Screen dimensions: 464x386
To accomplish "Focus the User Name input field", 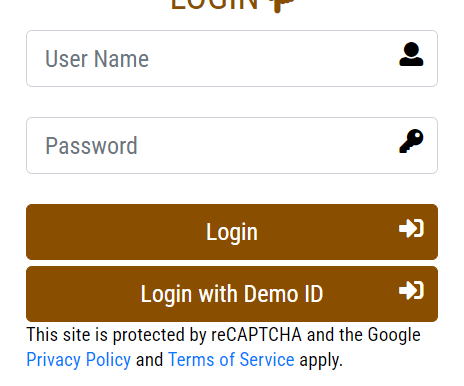I will tap(232, 59).
